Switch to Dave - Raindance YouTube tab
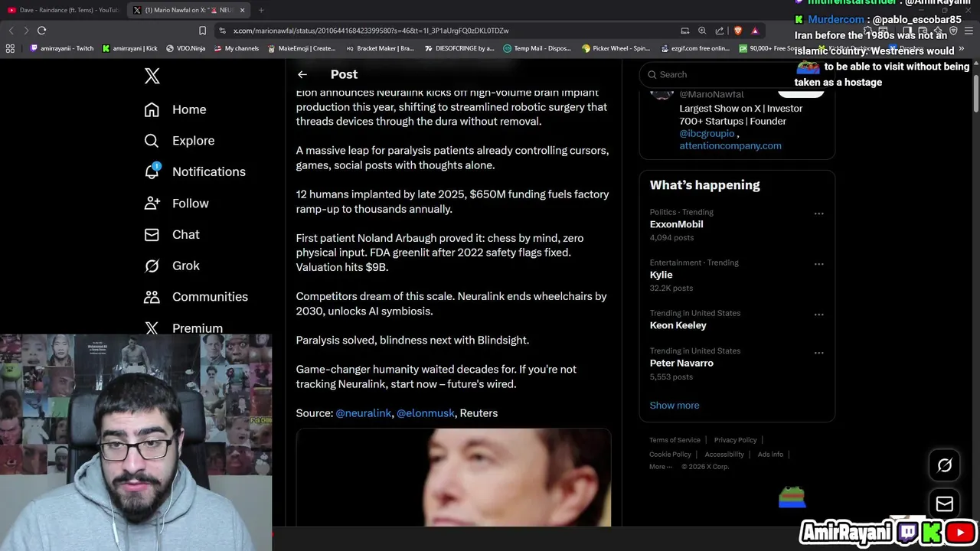Viewport: 980px width, 551px height. tap(63, 10)
